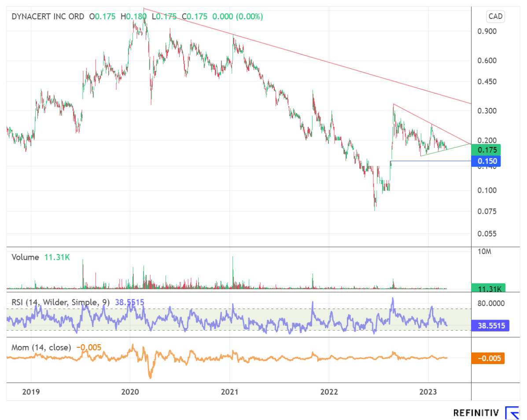Viewport: 527px width, 420px height.
Task: Click the 2023 label on time axis
Action: pyautogui.click(x=428, y=391)
